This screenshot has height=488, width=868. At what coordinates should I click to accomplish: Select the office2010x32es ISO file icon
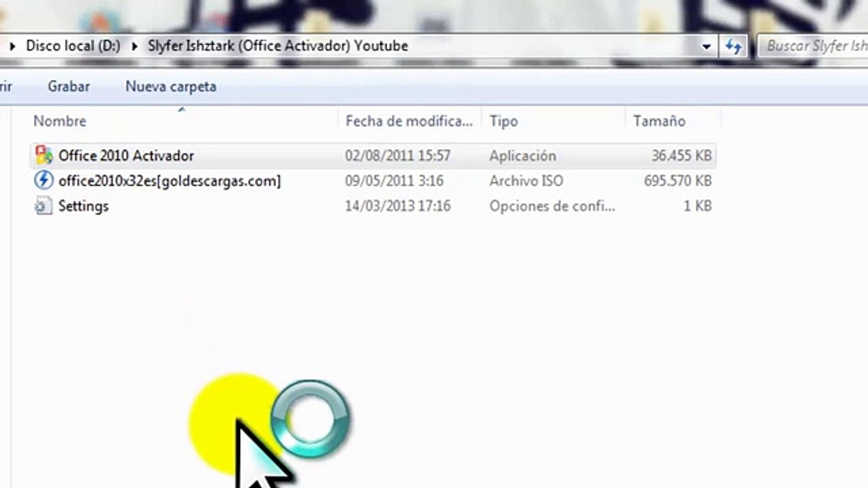tap(44, 180)
